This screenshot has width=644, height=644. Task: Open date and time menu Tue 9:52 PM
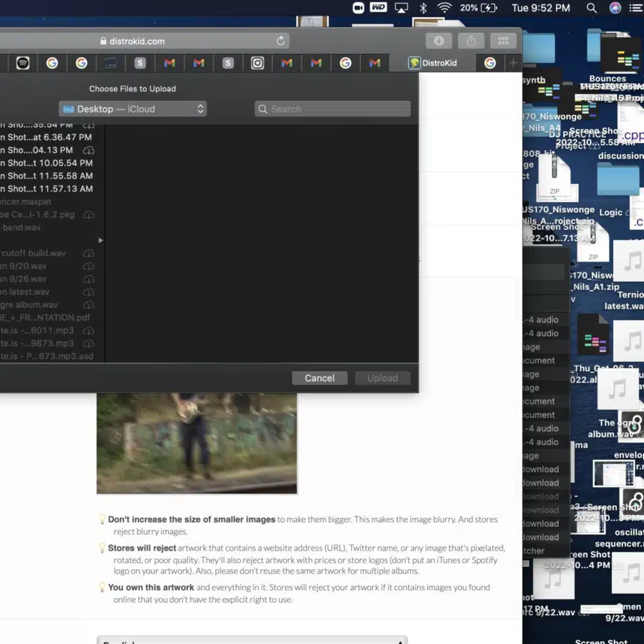(540, 8)
